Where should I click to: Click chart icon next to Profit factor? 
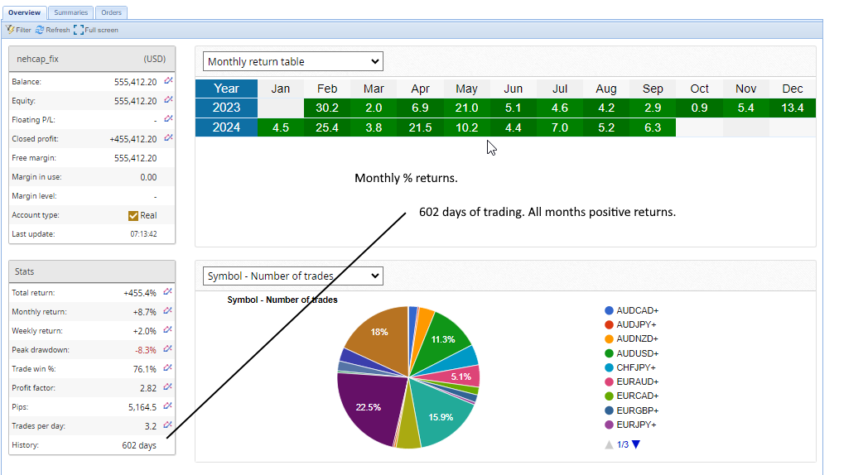(x=168, y=386)
